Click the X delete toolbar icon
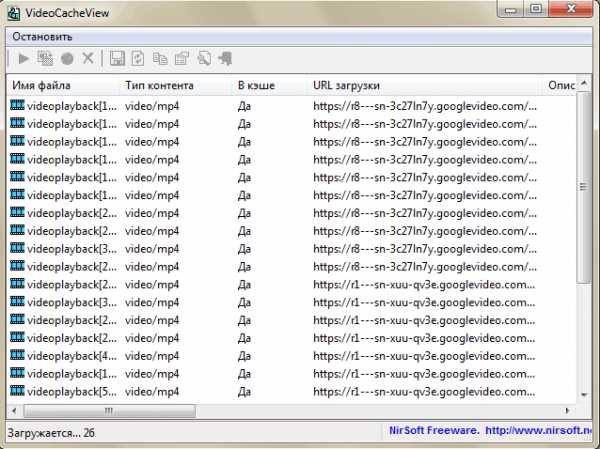Viewport: 600px width, 449px height. [x=88, y=59]
